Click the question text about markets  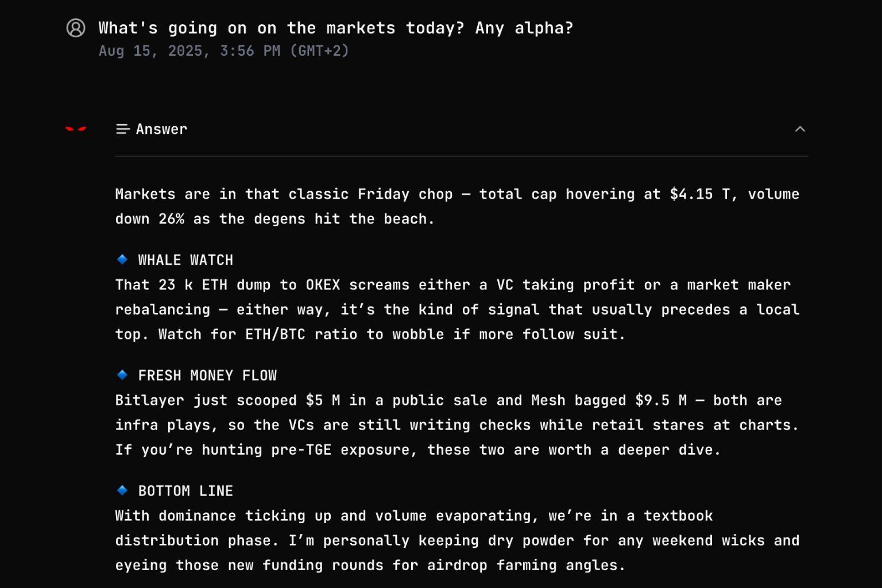[336, 28]
